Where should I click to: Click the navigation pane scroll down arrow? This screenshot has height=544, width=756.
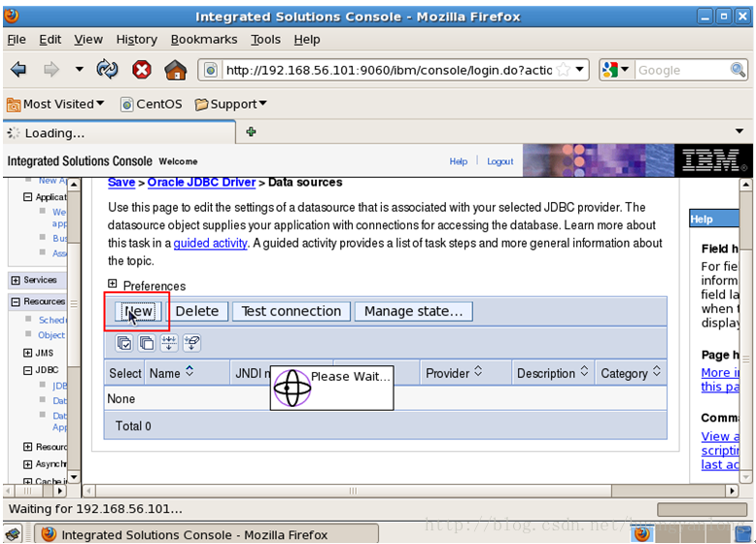[74, 477]
